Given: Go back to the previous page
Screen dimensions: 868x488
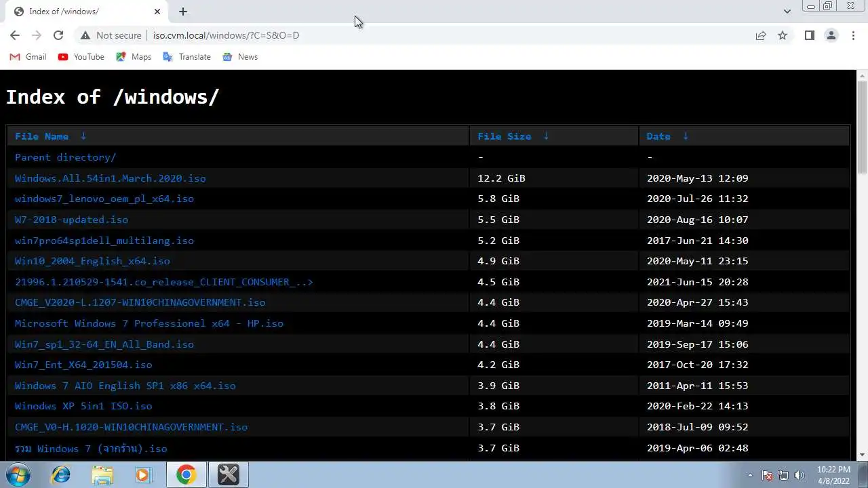Looking at the screenshot, I should [15, 35].
